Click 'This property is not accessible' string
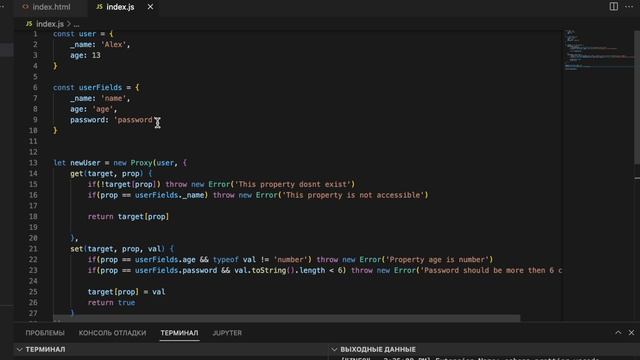 click(x=355, y=195)
